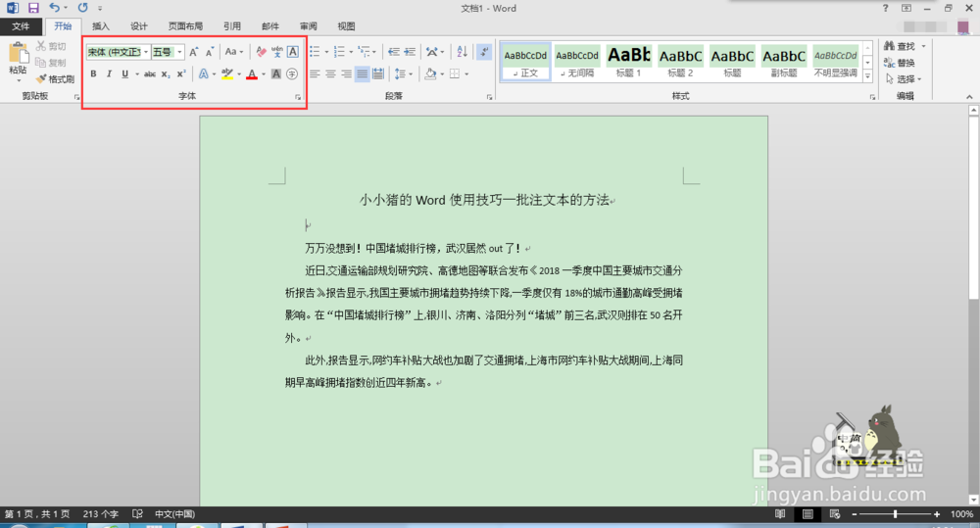This screenshot has width=980, height=528.
Task: Click the line spacing icon
Action: (x=400, y=73)
